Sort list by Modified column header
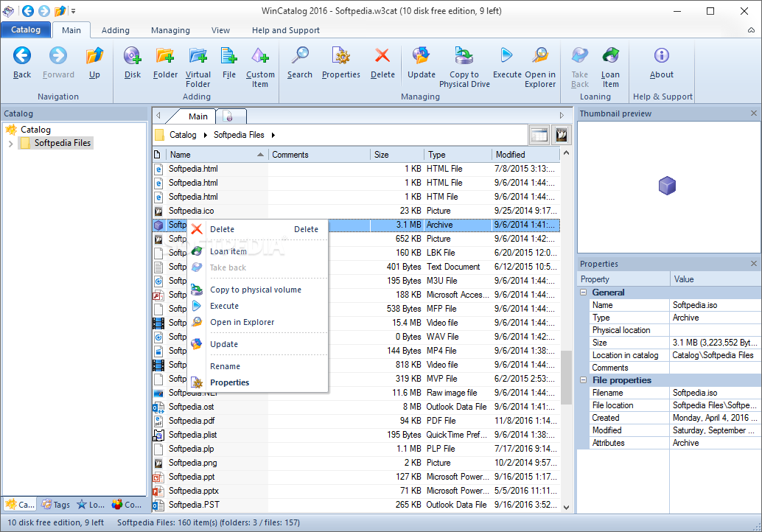 pos(526,155)
